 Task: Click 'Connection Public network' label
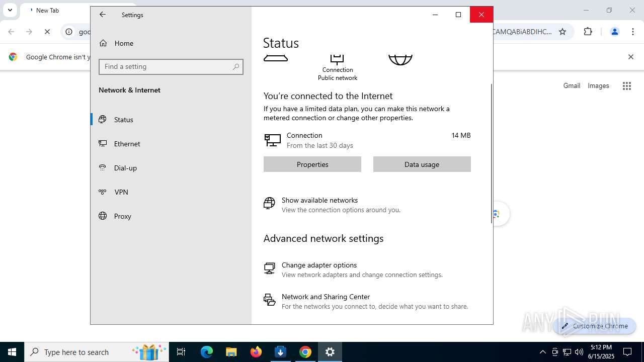tap(338, 74)
